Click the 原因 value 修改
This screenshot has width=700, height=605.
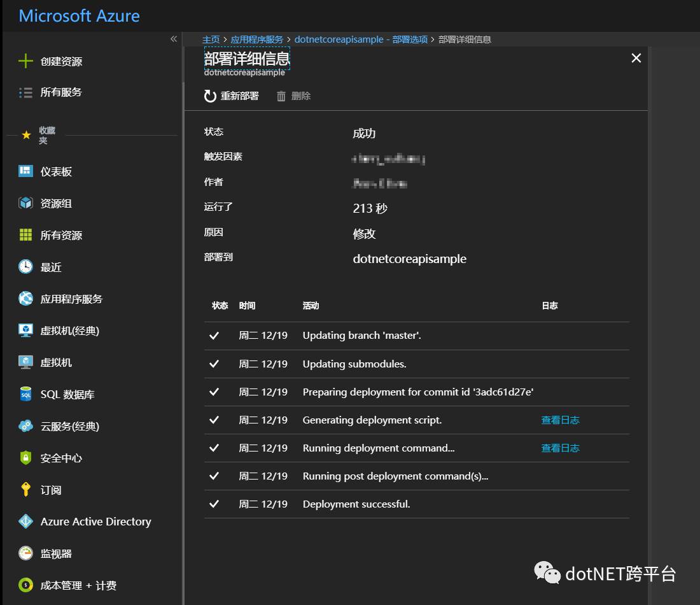[364, 234]
